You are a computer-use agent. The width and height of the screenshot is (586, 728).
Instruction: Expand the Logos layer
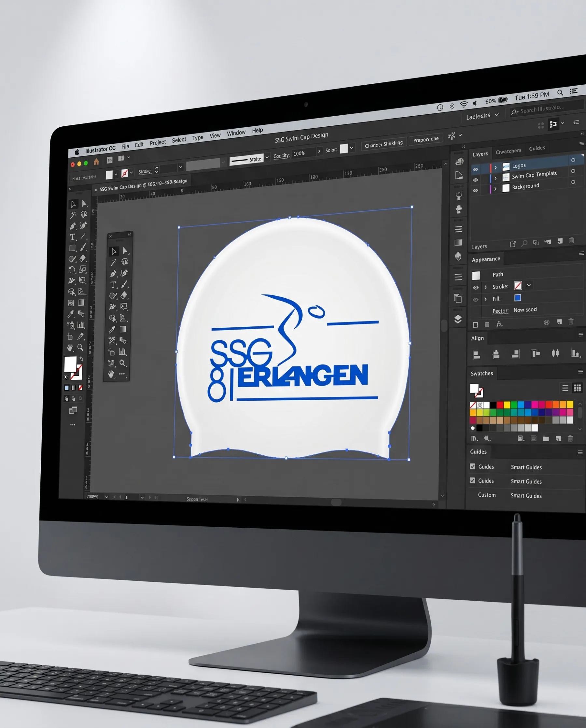pos(495,167)
